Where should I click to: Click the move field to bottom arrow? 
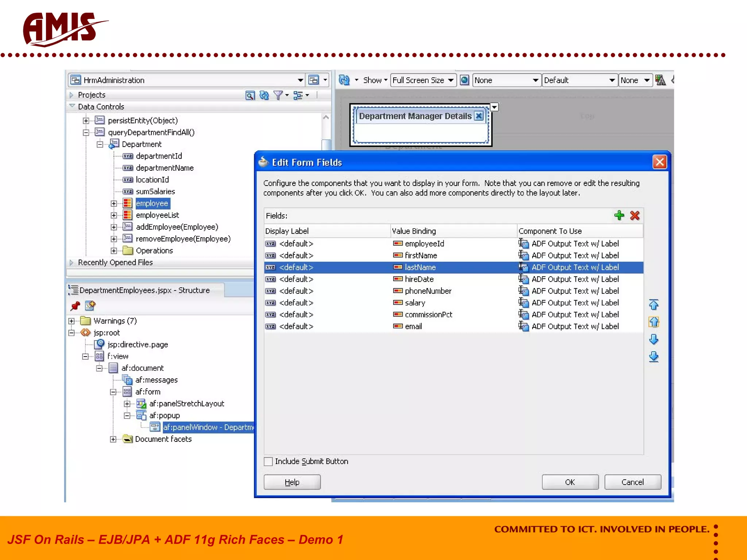click(654, 357)
